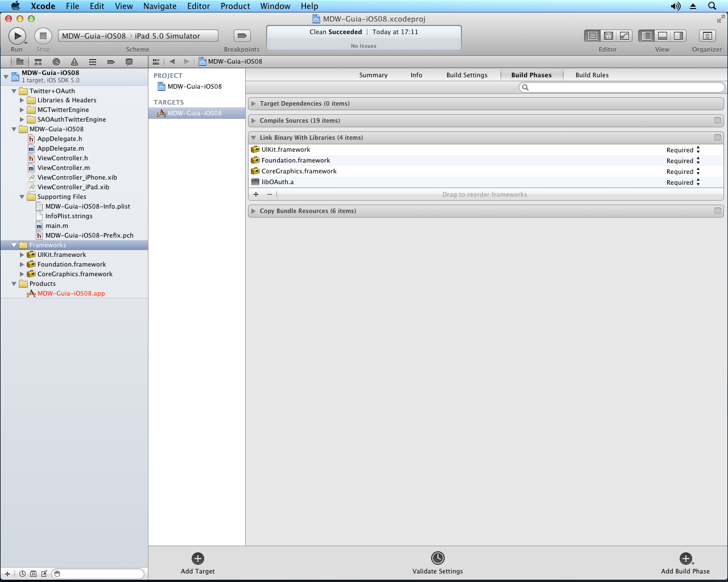Screen dimensions: 728x582
Task: Expand the Libraries & Headers folder
Action: tap(22, 100)
